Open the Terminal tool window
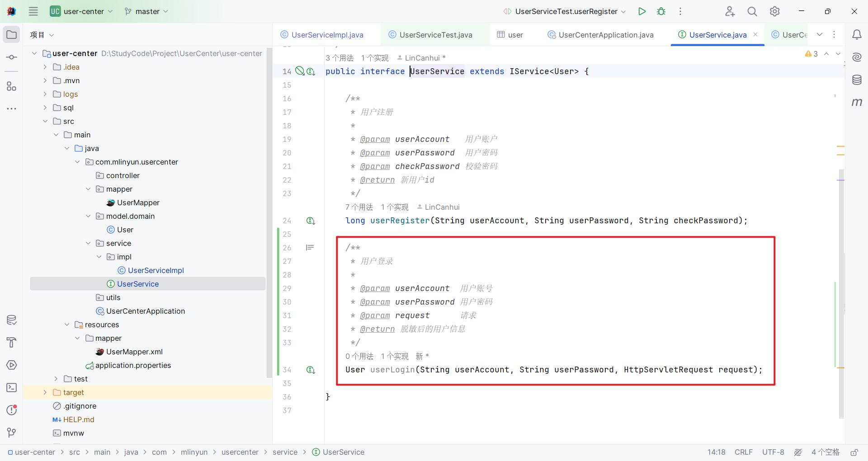 [12, 388]
